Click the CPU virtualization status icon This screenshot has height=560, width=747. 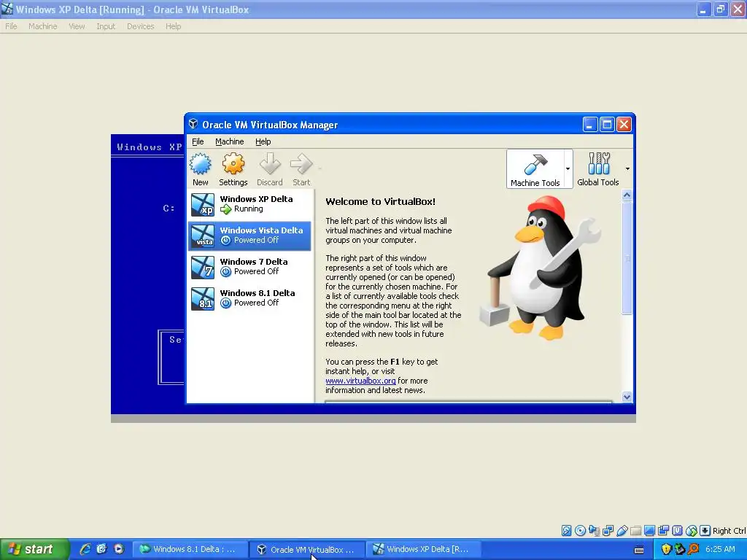click(678, 531)
